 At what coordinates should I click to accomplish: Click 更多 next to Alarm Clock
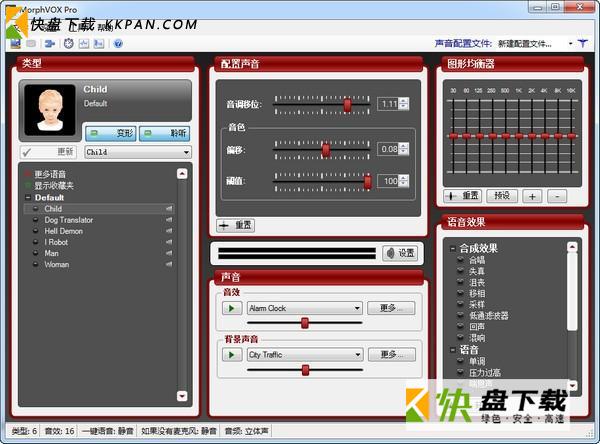(391, 308)
